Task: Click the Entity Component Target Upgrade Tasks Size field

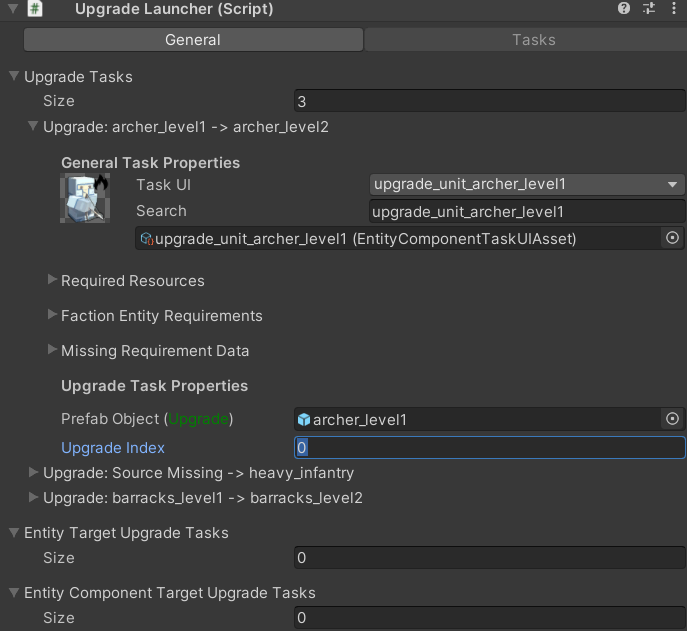Action: [489, 617]
